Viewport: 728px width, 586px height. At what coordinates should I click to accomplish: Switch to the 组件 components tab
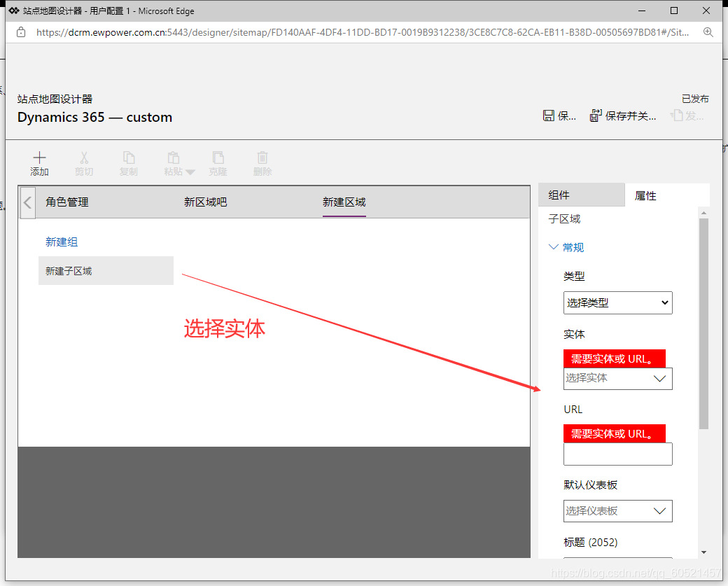click(x=581, y=195)
